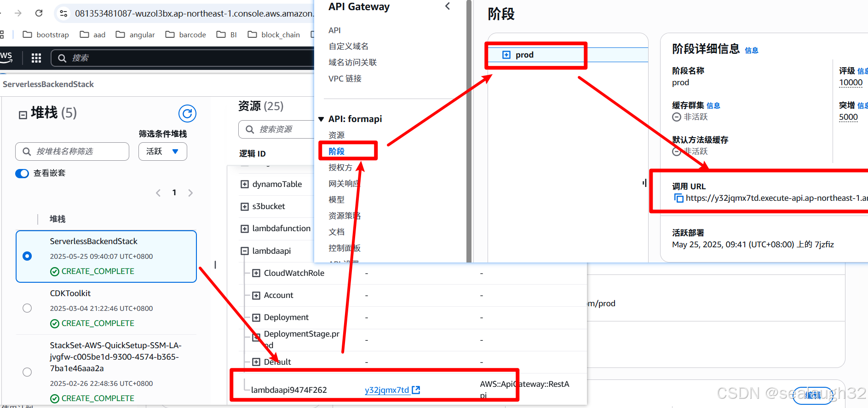This screenshot has width=868, height=408.
Task: Open the AWS services grid menu
Action: (36, 58)
